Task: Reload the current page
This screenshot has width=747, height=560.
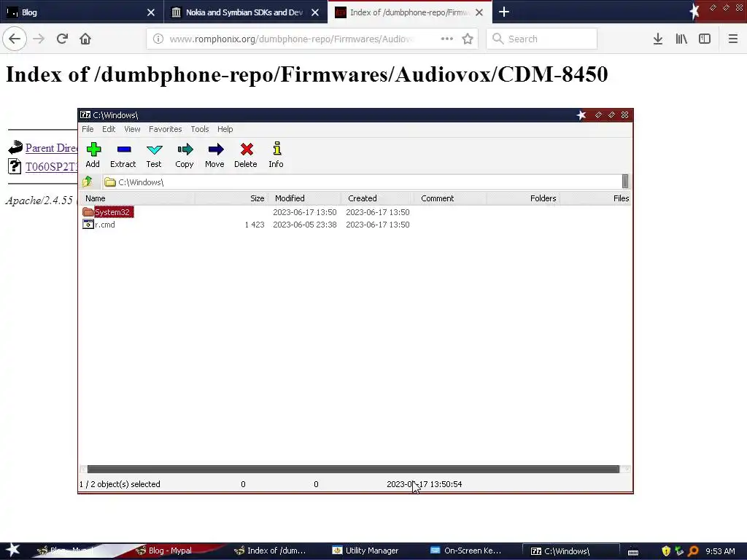Action: click(62, 39)
